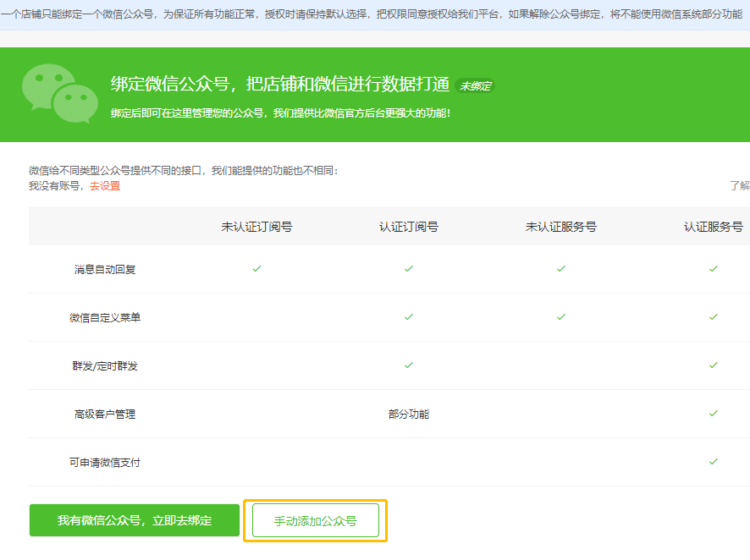Click checkmark for 消息自动回复 under 未认证订阅号
The image size is (750, 560).
tap(256, 268)
